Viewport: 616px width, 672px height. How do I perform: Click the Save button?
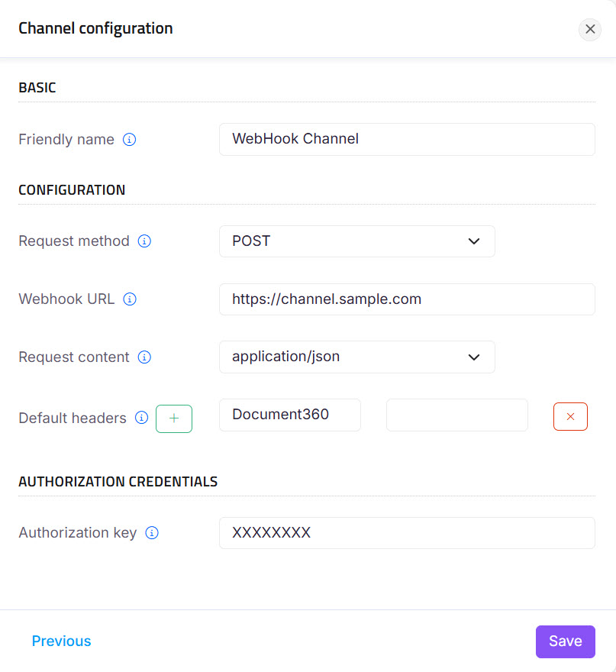(x=565, y=641)
